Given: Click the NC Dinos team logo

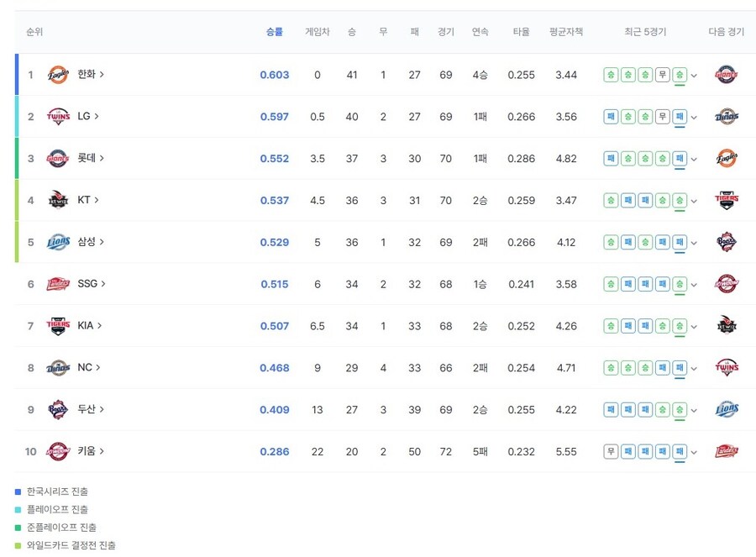Looking at the screenshot, I should (x=58, y=368).
